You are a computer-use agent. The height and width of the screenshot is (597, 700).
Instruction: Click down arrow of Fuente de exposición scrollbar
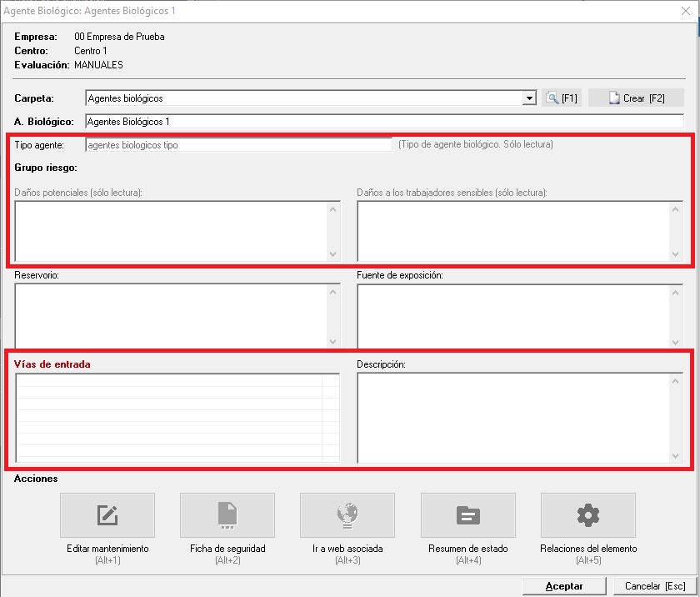tap(677, 340)
